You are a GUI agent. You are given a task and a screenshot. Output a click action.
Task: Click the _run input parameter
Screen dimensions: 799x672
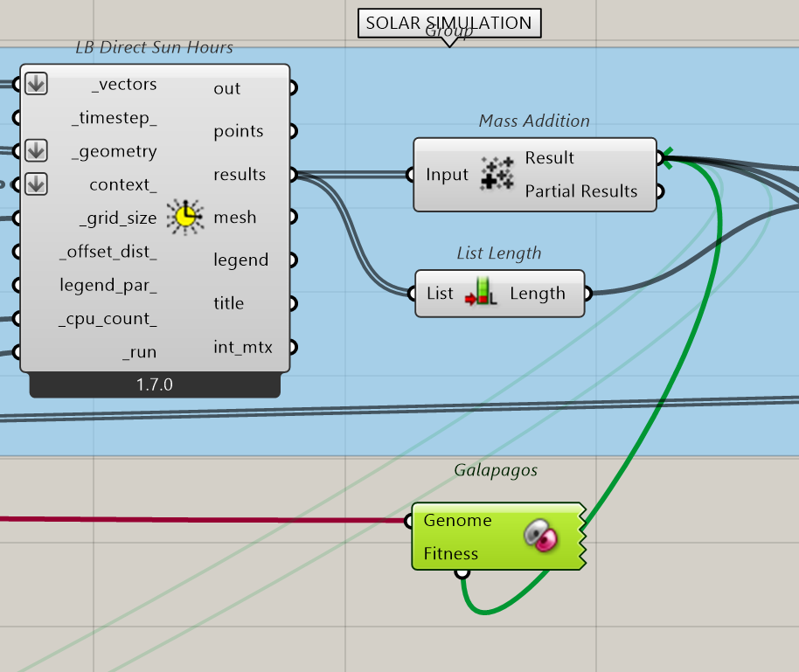coord(139,352)
